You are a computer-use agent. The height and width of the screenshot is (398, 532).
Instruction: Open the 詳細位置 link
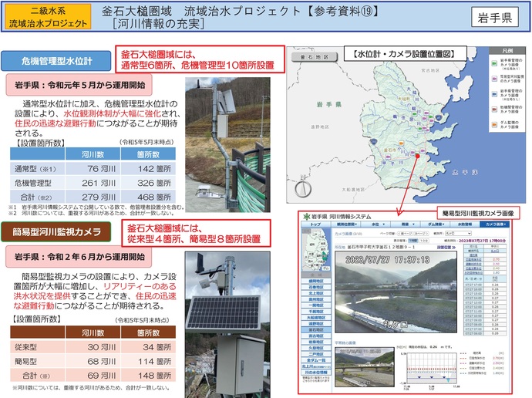click(446, 248)
